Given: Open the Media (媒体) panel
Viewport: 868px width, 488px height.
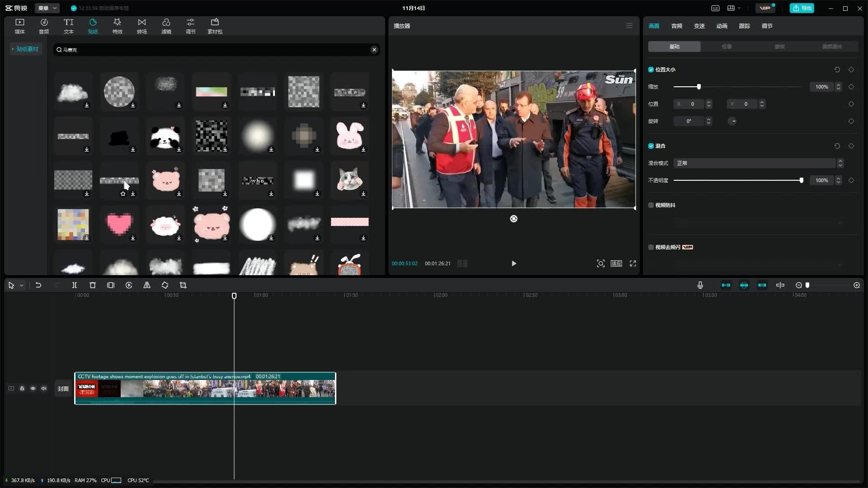Looking at the screenshot, I should [x=20, y=26].
